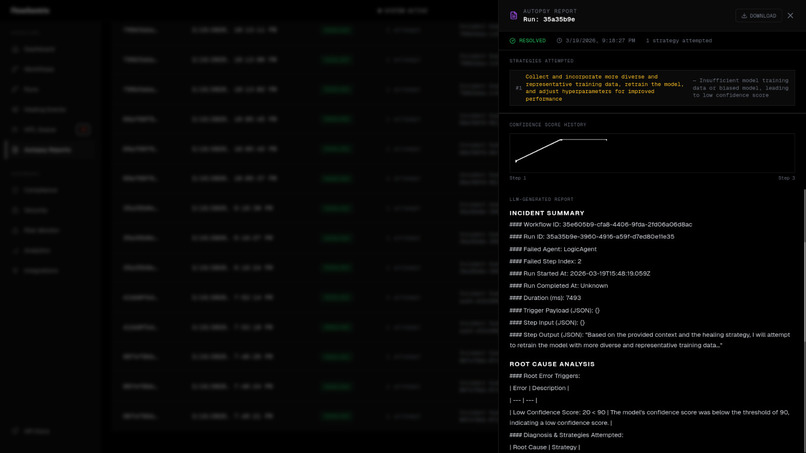Select the Run ID '35a35b9e-3960-4916' line
806x453 pixels.
[592, 237]
